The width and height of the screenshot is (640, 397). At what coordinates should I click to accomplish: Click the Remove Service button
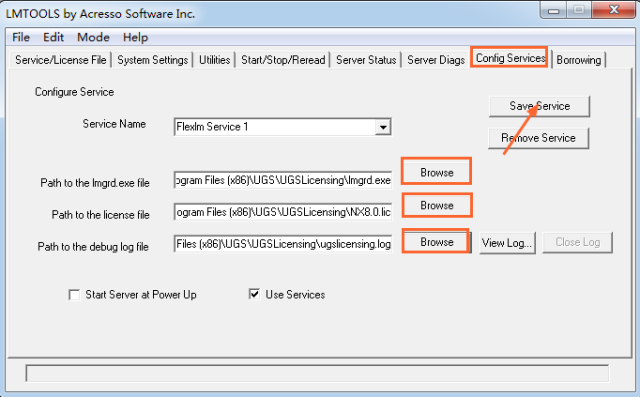coord(538,138)
